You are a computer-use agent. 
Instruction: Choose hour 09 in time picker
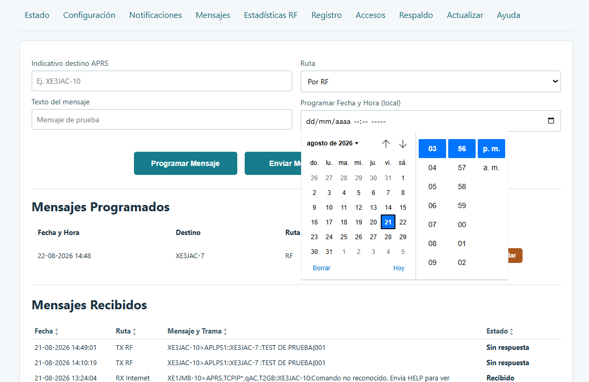432,262
